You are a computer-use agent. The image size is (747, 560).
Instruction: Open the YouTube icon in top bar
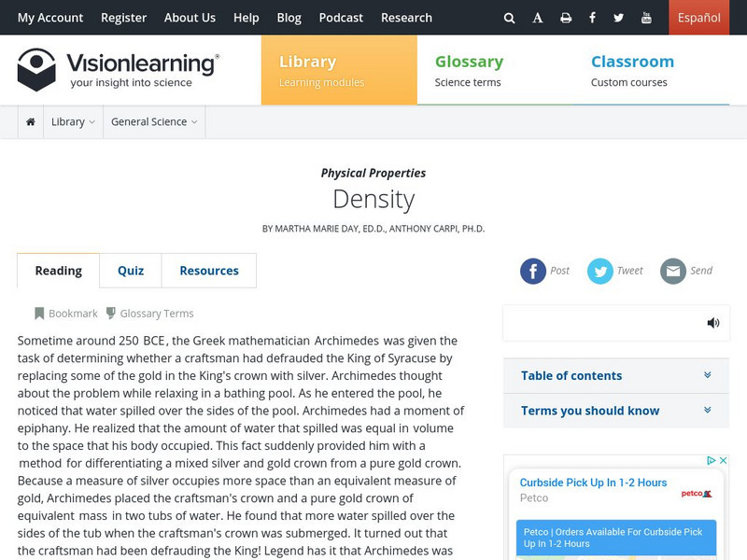click(646, 18)
